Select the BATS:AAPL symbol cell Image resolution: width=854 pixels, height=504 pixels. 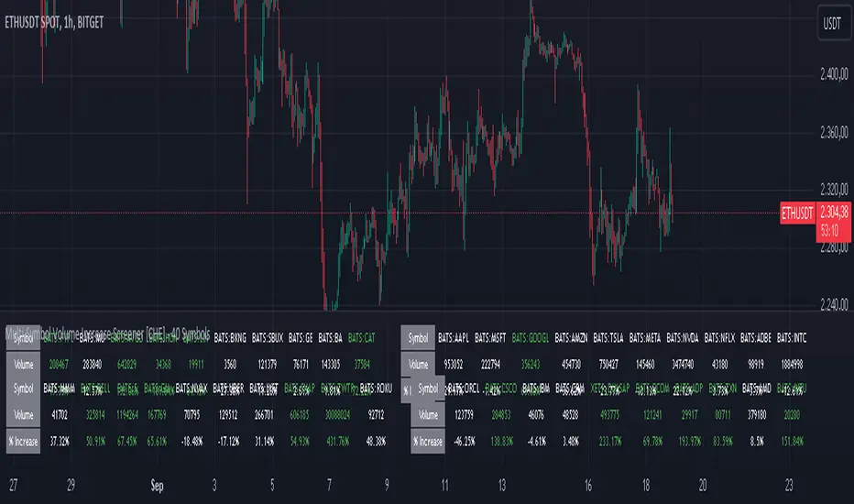(x=457, y=337)
